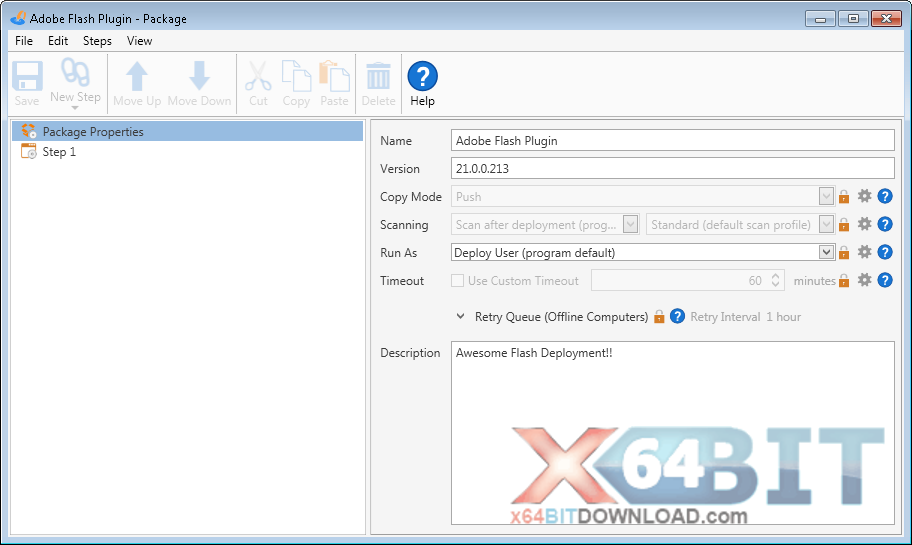Click the Scanning lock icon
This screenshot has width=912, height=545.
[844, 225]
